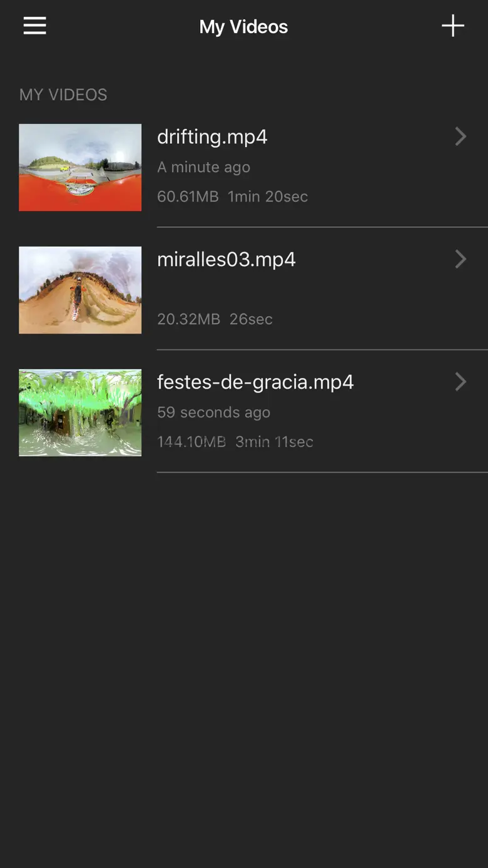Click the 'A minute ago' timestamp
Screen dimensions: 488x868
tap(203, 167)
